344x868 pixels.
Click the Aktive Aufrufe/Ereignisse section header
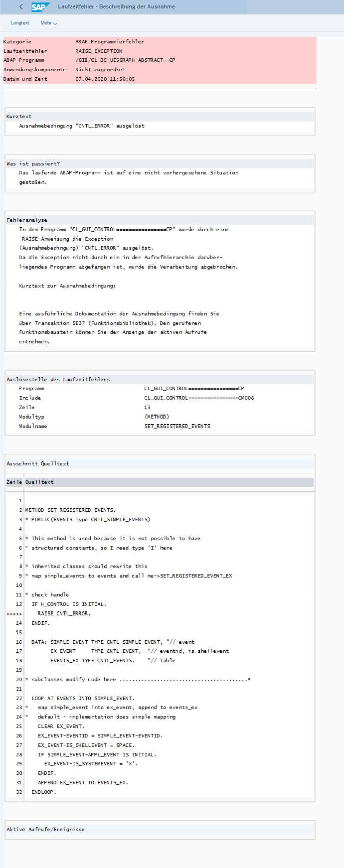coord(45,830)
